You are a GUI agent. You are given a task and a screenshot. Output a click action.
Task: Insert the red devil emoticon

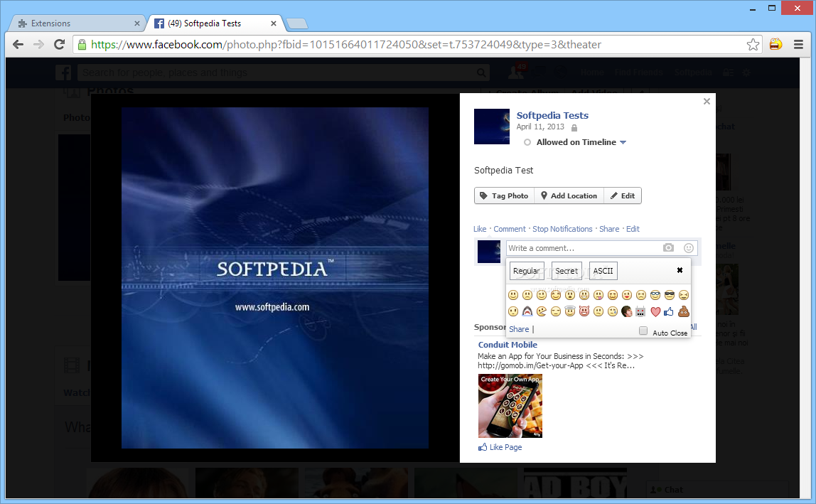tap(584, 311)
